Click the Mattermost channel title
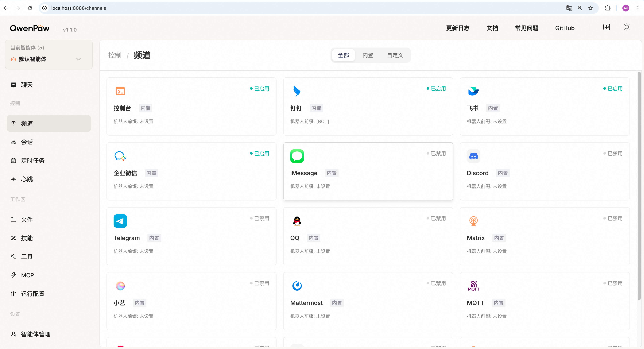The height and width of the screenshot is (349, 644). pos(306,303)
